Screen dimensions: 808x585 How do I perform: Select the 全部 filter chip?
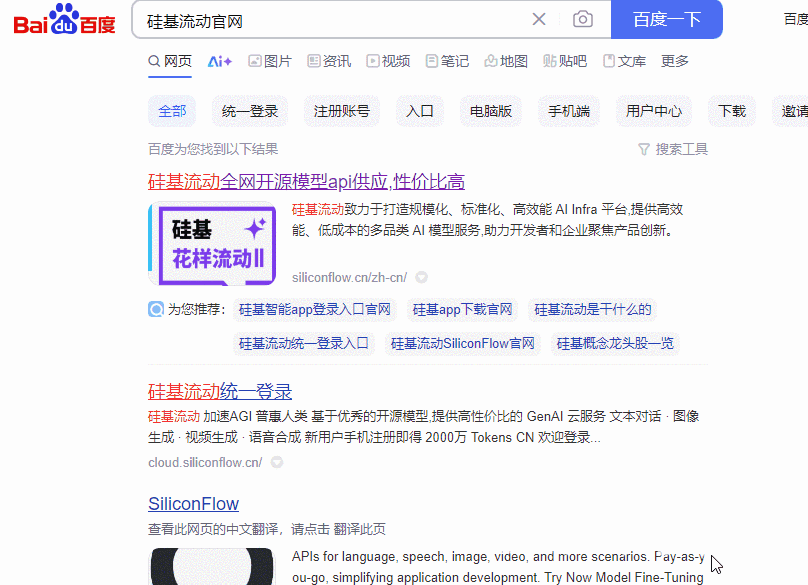(x=172, y=111)
